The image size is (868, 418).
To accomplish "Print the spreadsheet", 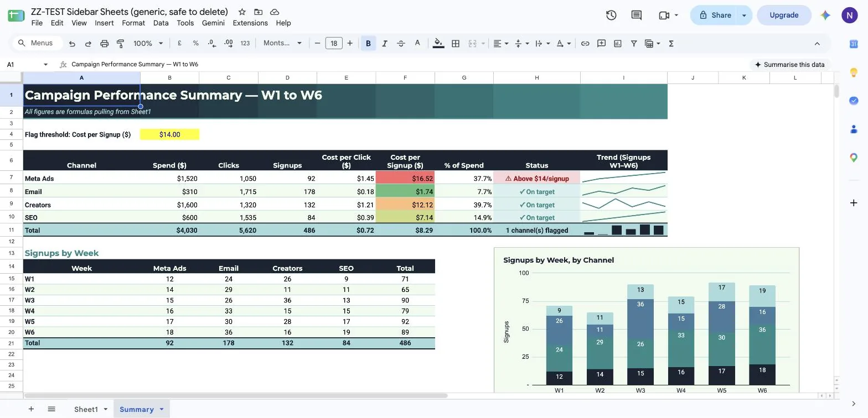I will 104,43.
